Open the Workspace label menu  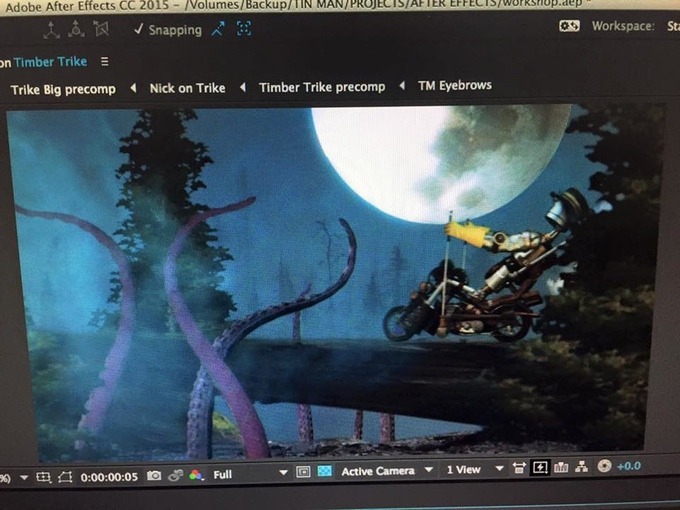click(623, 26)
